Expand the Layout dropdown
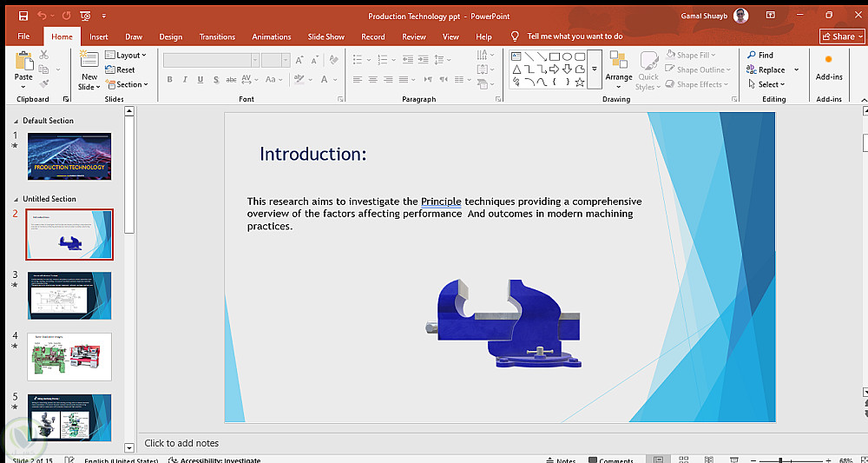The width and height of the screenshot is (868, 463). pyautogui.click(x=126, y=55)
